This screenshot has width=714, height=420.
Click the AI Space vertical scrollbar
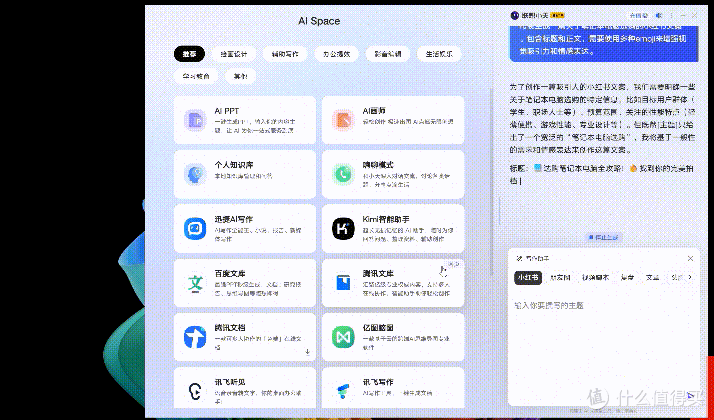pyautogui.click(x=490, y=182)
